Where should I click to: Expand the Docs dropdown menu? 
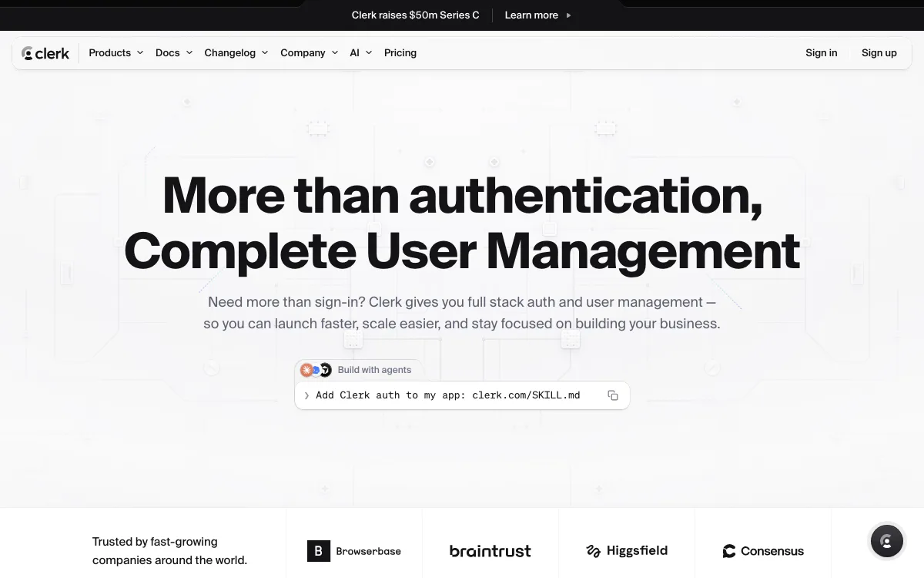click(x=174, y=53)
